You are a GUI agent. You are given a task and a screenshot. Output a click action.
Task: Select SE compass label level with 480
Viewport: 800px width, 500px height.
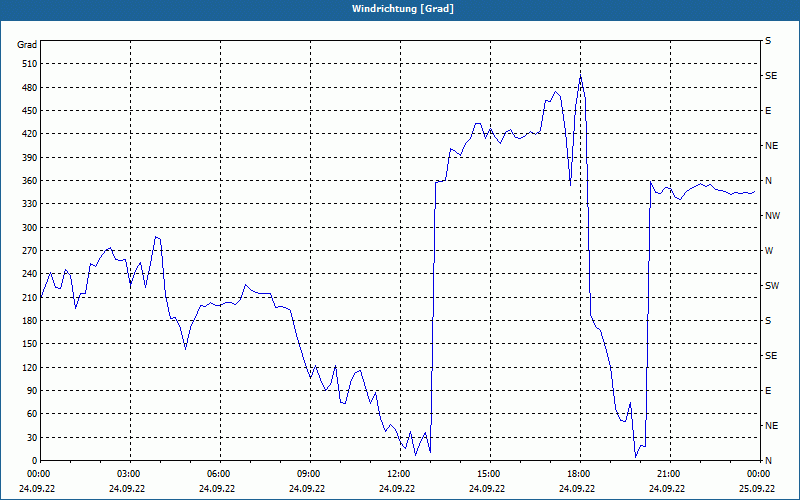coord(771,76)
